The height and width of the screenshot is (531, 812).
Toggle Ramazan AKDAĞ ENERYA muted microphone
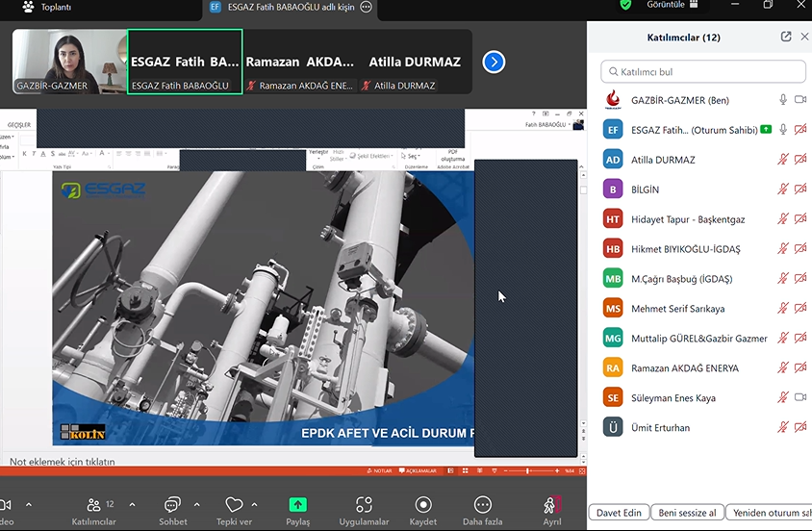click(x=783, y=367)
